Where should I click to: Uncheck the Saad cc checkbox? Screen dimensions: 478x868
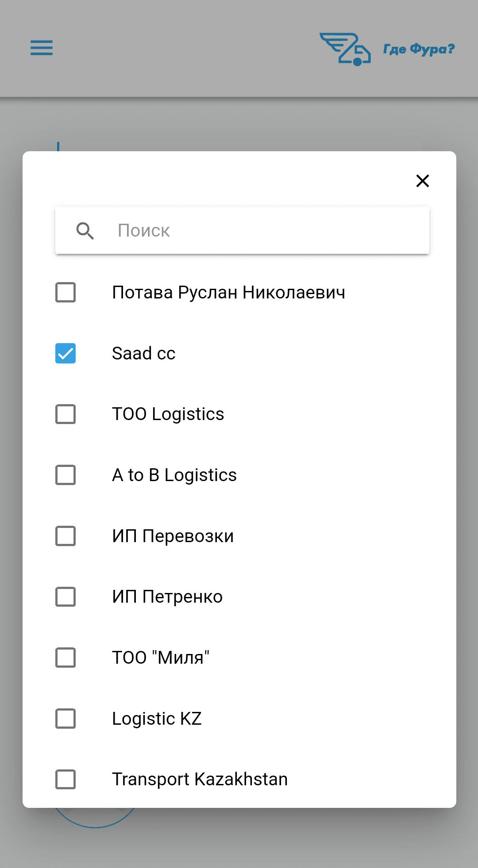[x=66, y=353]
